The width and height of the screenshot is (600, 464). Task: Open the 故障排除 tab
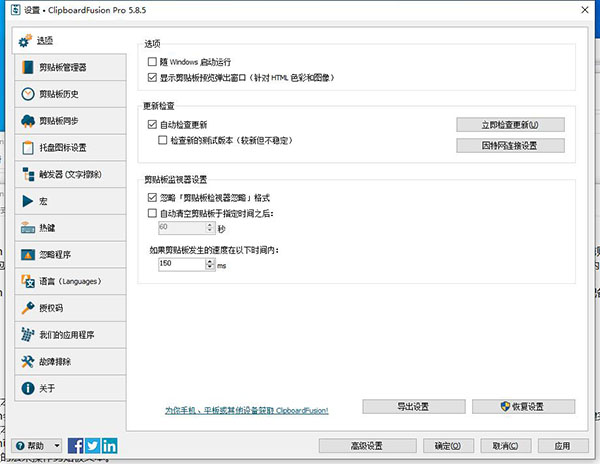point(70,362)
